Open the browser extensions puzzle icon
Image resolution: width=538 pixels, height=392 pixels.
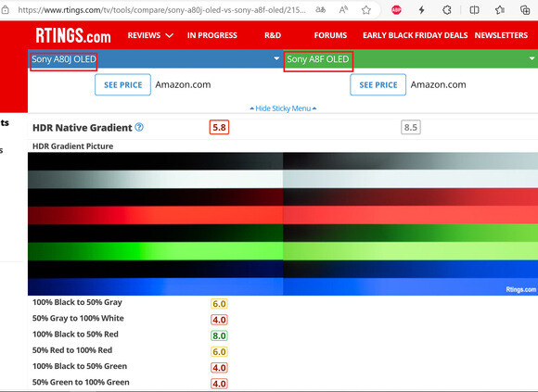pos(447,10)
